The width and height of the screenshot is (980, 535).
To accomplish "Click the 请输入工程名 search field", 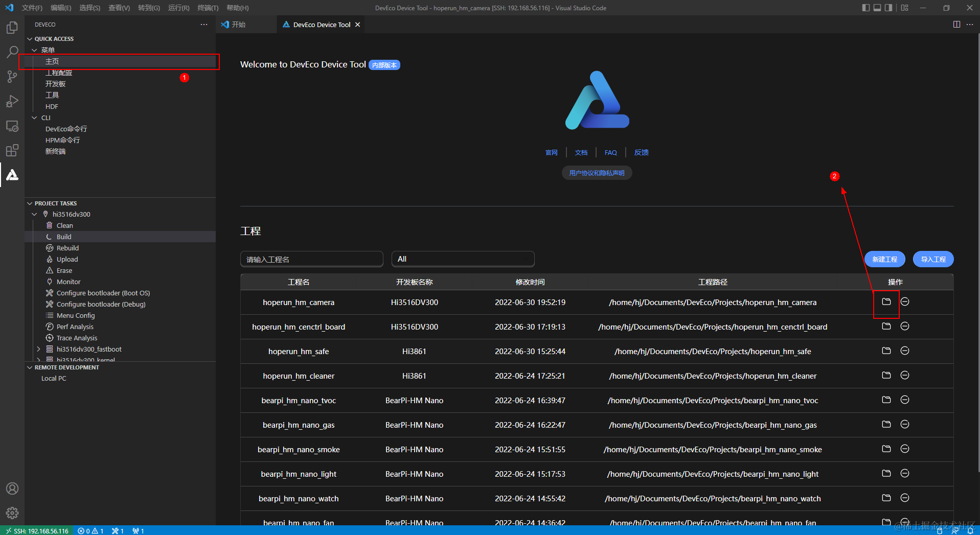I will click(311, 259).
